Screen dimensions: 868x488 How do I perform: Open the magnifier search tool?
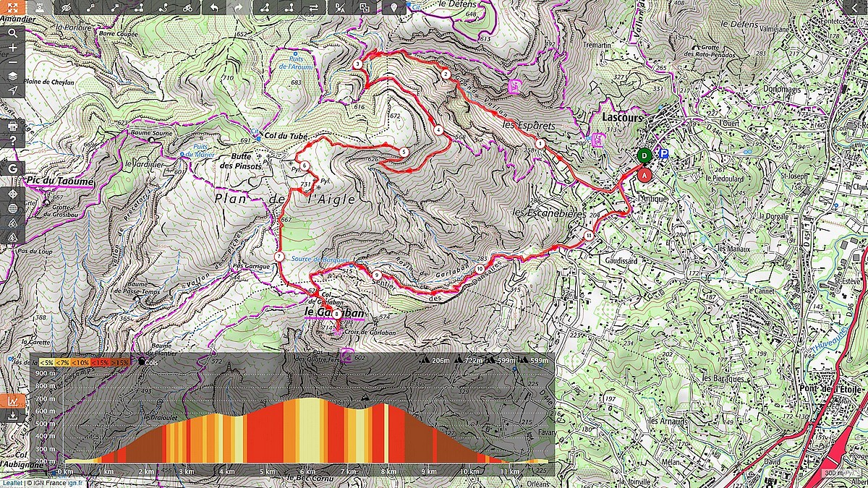pyautogui.click(x=13, y=33)
